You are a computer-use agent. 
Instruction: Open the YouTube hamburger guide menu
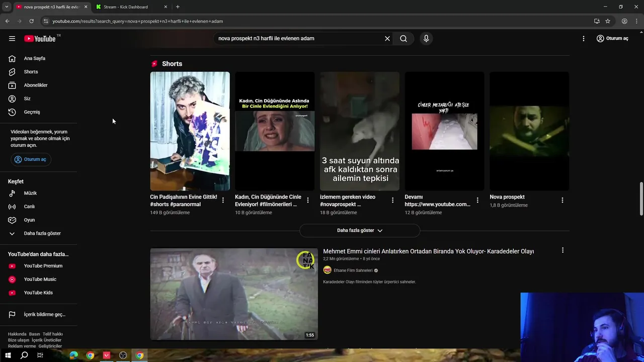click(x=12, y=38)
